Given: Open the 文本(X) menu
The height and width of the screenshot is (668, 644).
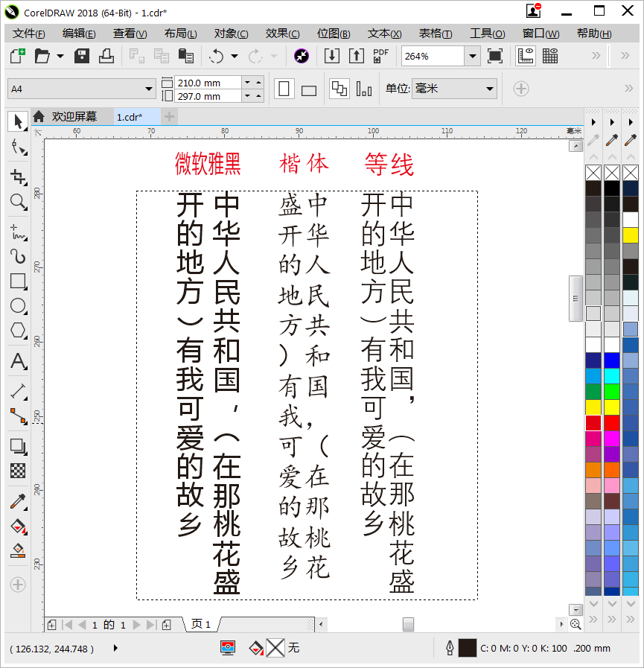Looking at the screenshot, I should pyautogui.click(x=384, y=34).
